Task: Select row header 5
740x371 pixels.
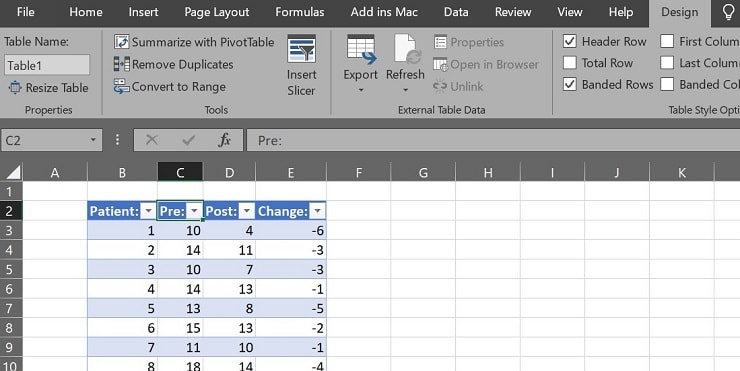Action: [10, 270]
